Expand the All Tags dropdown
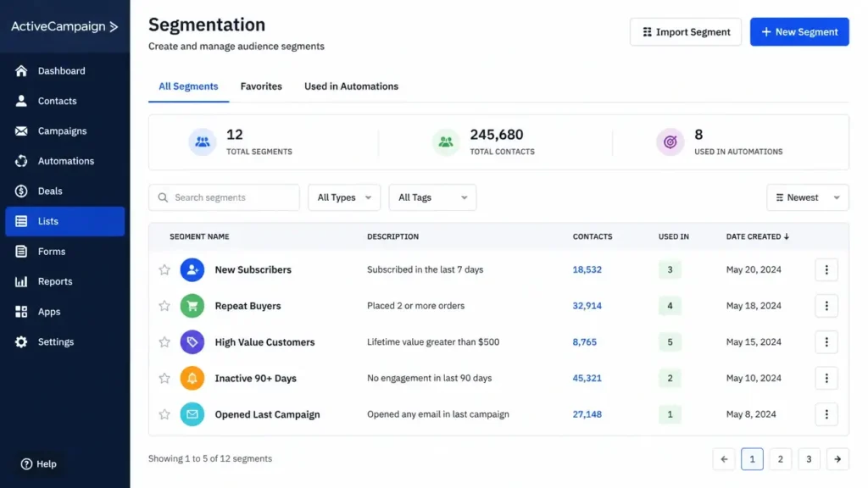The width and height of the screenshot is (868, 488). pyautogui.click(x=432, y=197)
